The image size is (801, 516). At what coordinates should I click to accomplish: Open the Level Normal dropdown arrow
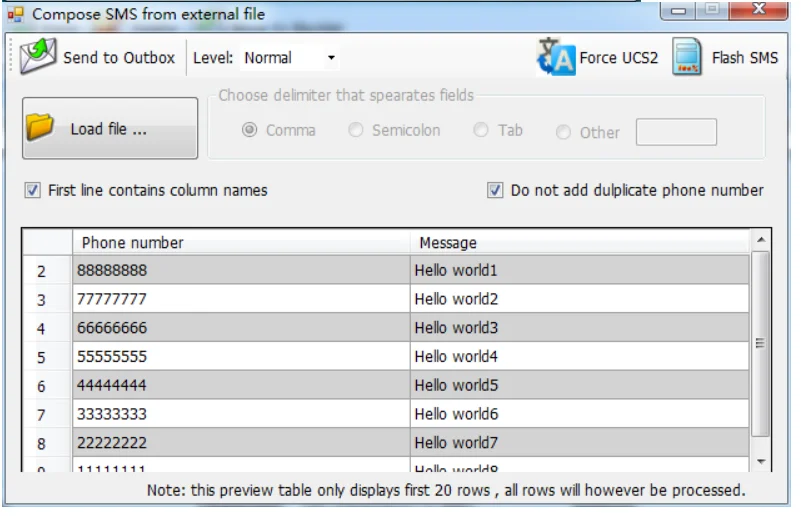tap(331, 58)
